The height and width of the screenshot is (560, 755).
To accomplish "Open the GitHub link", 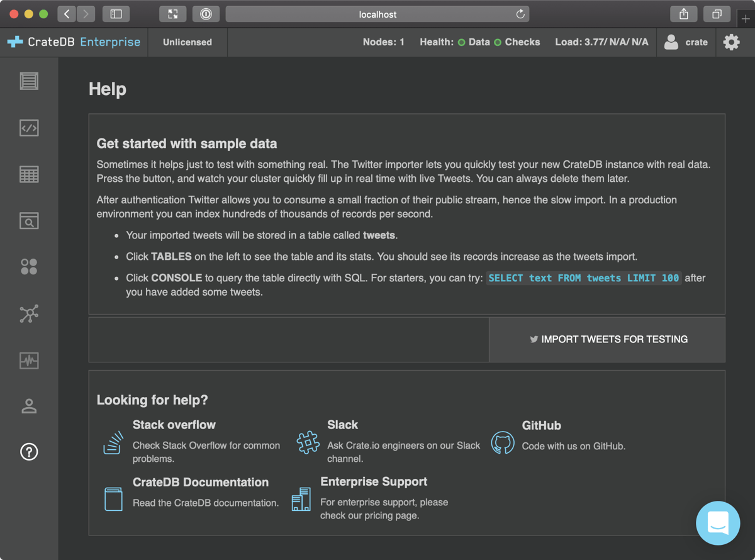I will 541,425.
